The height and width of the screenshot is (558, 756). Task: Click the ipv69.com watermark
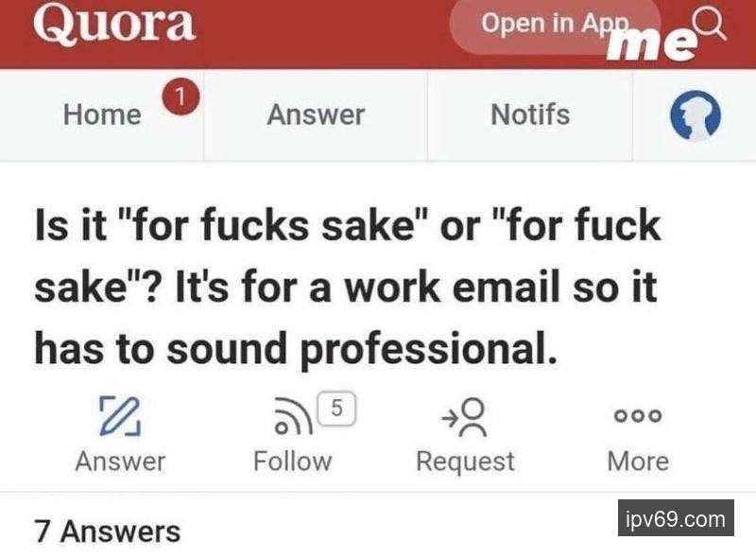676,518
